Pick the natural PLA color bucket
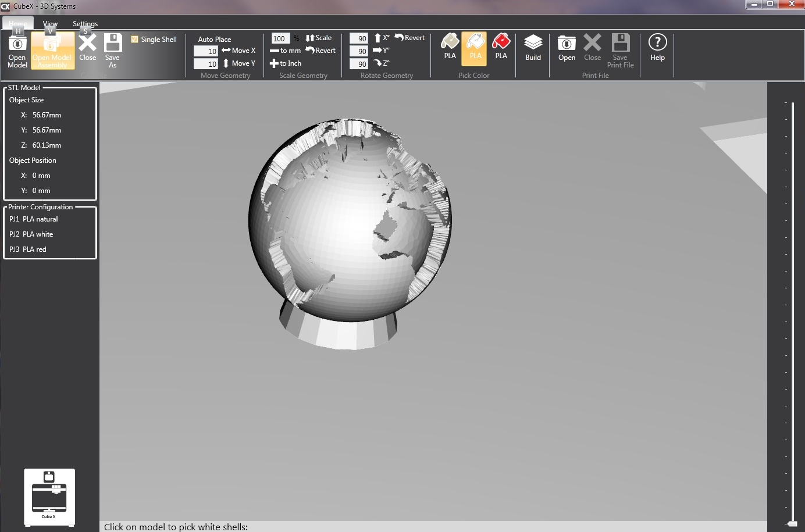The height and width of the screenshot is (532, 805). (x=450, y=47)
